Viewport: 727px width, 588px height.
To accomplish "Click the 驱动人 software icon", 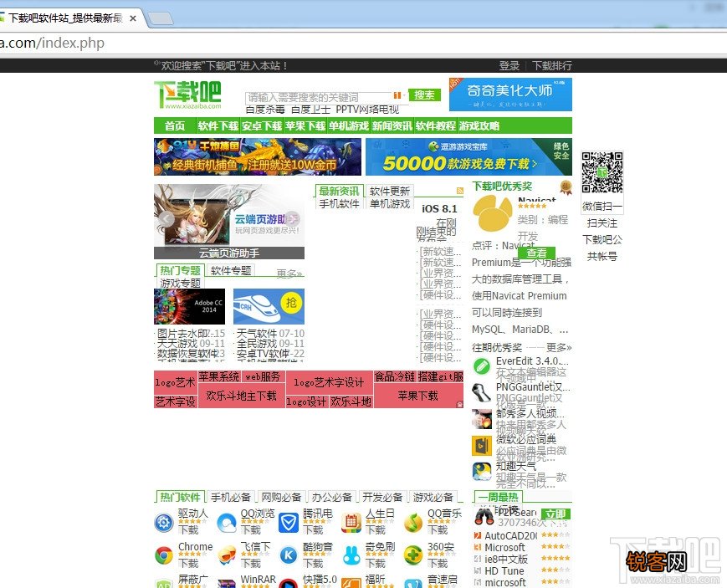I will pos(164,523).
